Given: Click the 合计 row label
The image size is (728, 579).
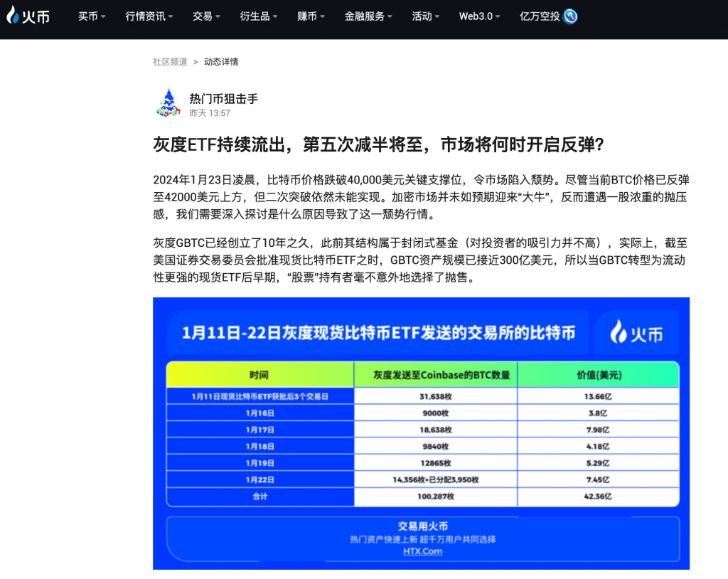Looking at the screenshot, I should coord(260,496).
